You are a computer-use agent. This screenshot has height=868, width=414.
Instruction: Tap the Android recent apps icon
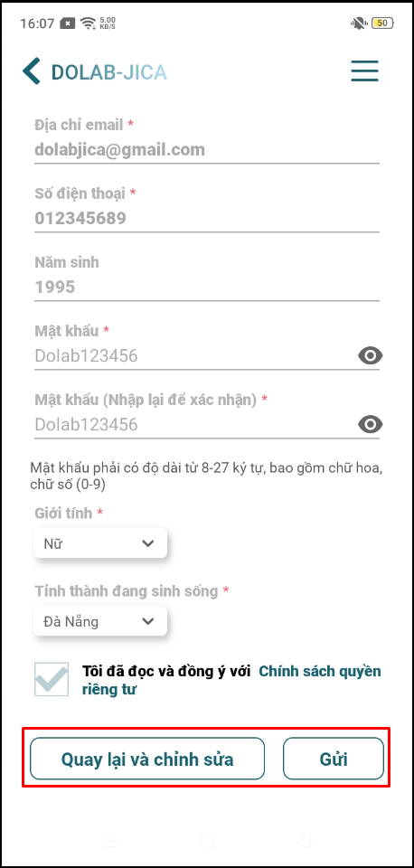click(110, 842)
